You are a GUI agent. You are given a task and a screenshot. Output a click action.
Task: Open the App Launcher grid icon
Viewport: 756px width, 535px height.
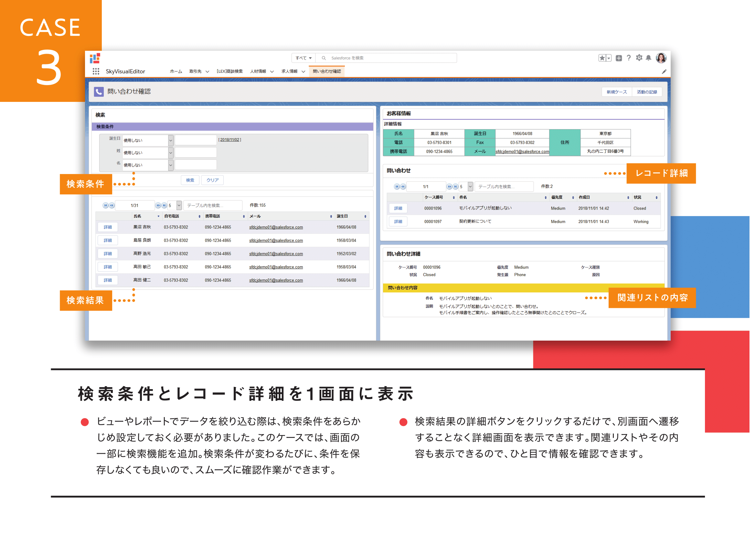[x=96, y=71]
